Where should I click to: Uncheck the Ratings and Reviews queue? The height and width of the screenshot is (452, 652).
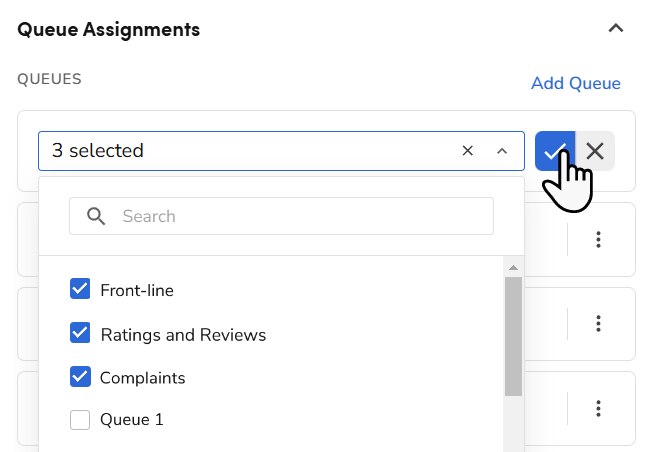coord(80,333)
